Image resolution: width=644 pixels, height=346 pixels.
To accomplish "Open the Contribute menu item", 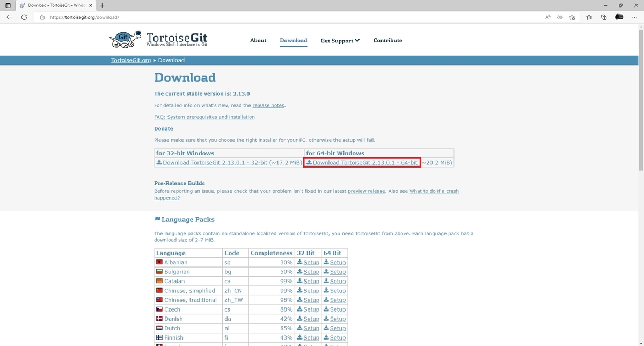I will point(387,41).
